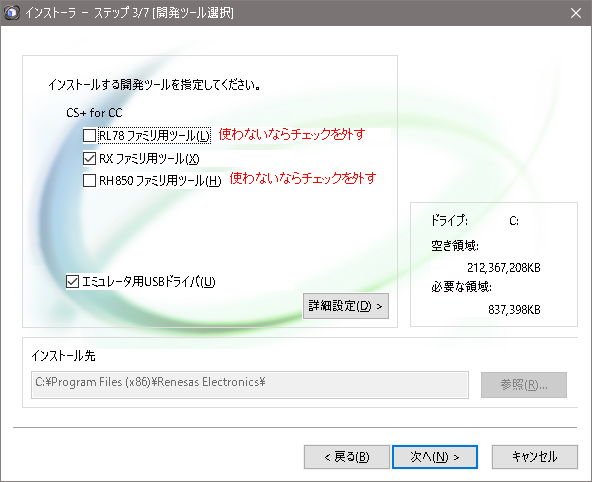Click the キャンセル button
Screen dimensions: 592x482
tap(535, 457)
